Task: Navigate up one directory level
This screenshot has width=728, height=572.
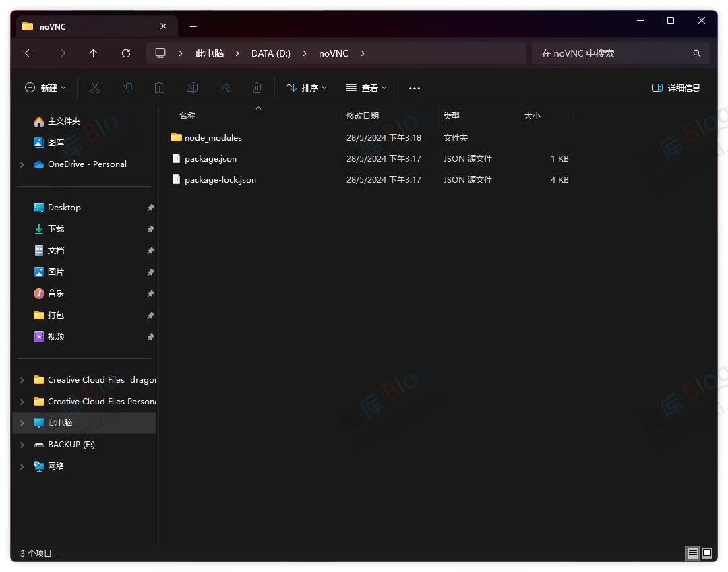Action: click(x=94, y=53)
